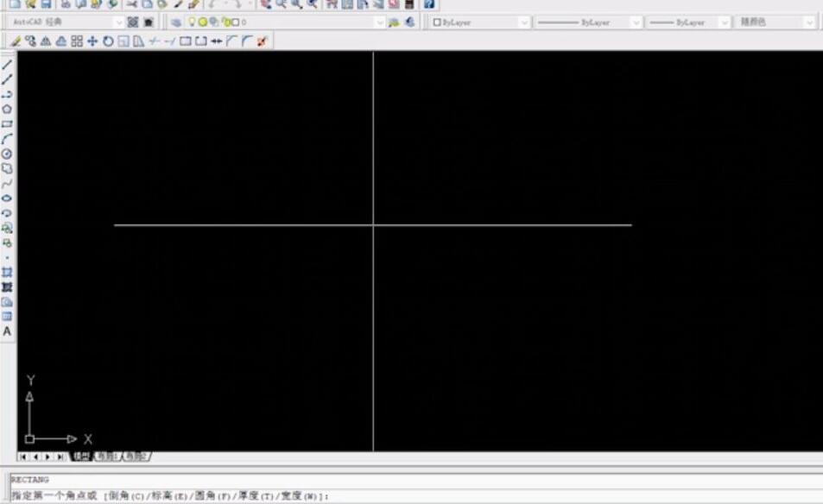This screenshot has width=823, height=504.
Task: Open the ByLayer color control dropdown
Action: point(524,22)
